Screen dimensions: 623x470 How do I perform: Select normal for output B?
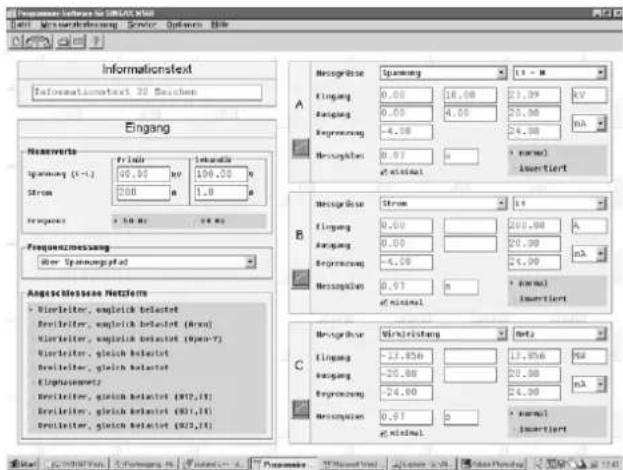click(x=529, y=283)
